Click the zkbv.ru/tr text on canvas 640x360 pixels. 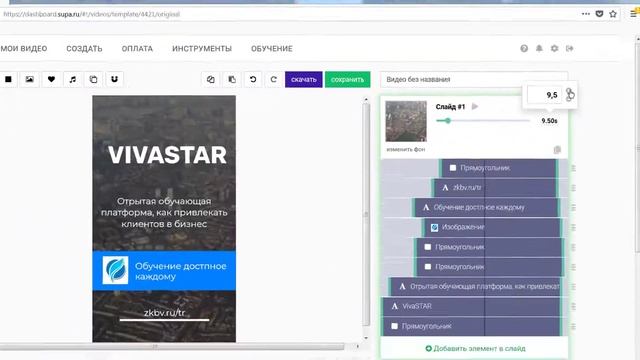tap(164, 313)
